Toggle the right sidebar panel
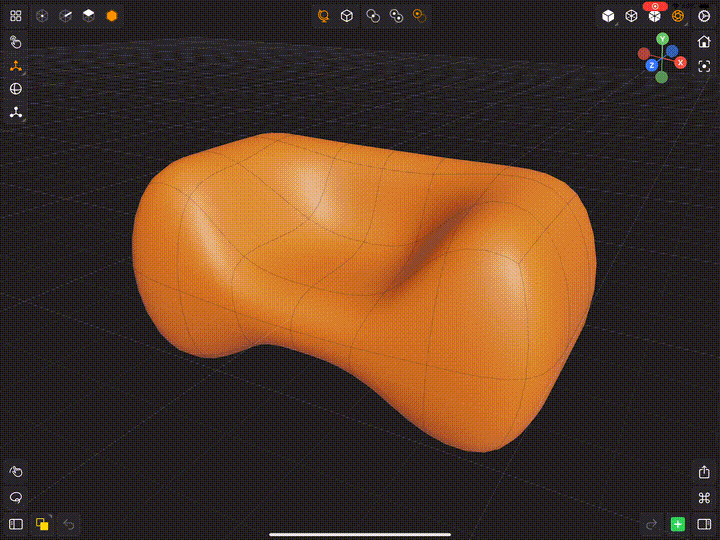This screenshot has width=720, height=540. click(704, 524)
